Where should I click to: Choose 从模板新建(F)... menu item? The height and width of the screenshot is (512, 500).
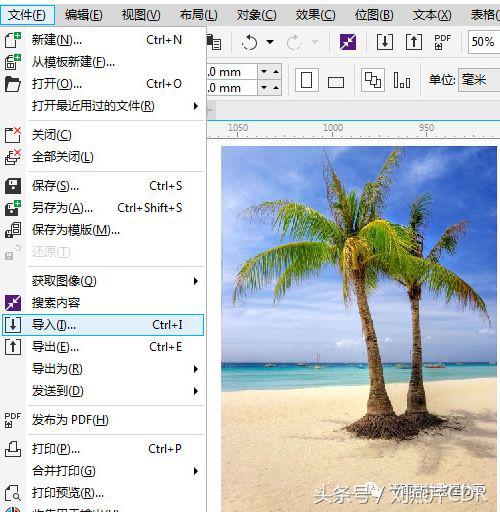click(x=103, y=62)
